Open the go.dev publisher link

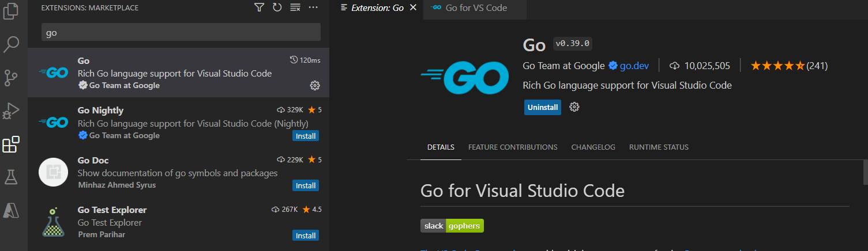(634, 66)
